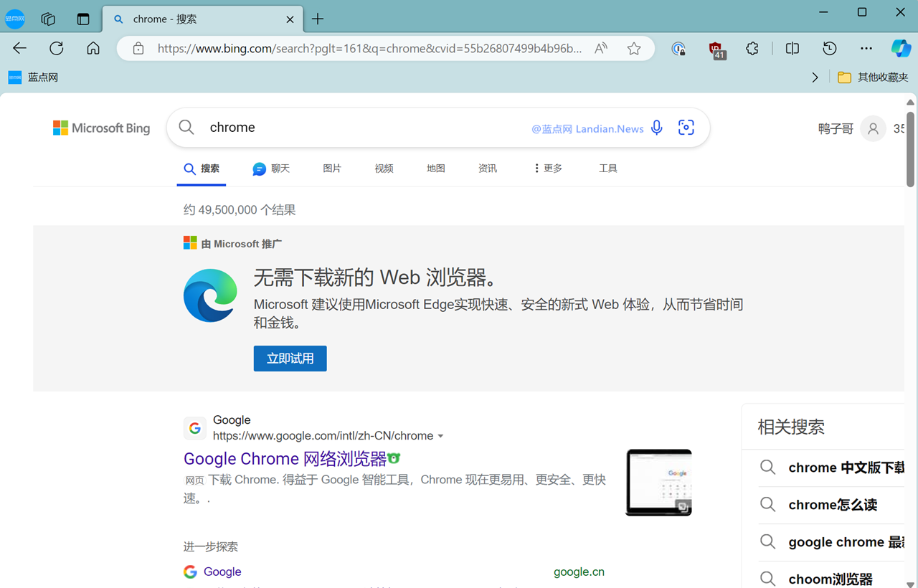Open the Google link under 进一步探索

point(222,572)
